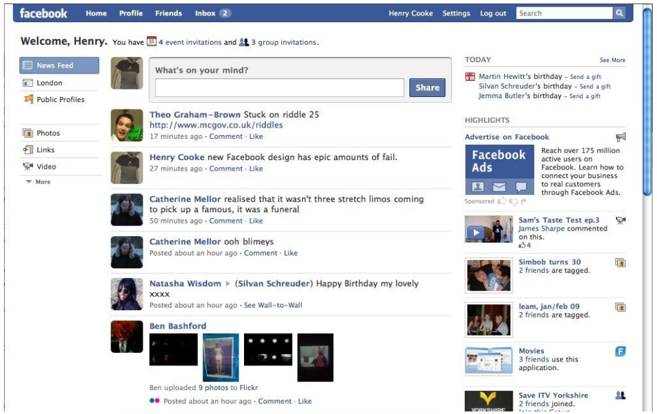Open the Inbox menu item
This screenshot has height=414, width=657.
point(205,13)
